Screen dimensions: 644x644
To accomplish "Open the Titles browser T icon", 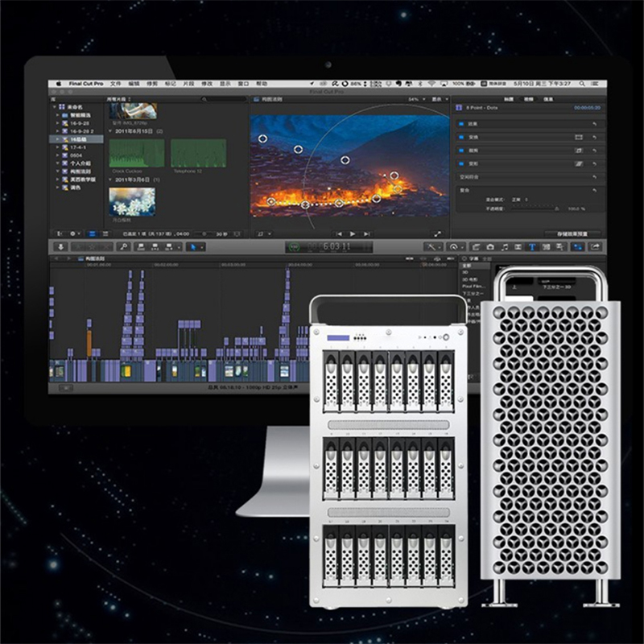I will 533,246.
